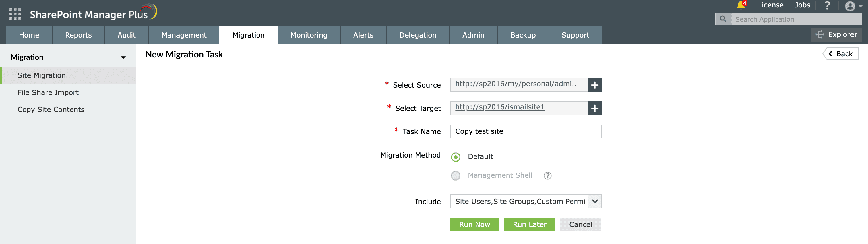Screen dimensions: 868x244
Task: Click the target URL sp2016/ismailsite1 link
Action: (x=500, y=107)
